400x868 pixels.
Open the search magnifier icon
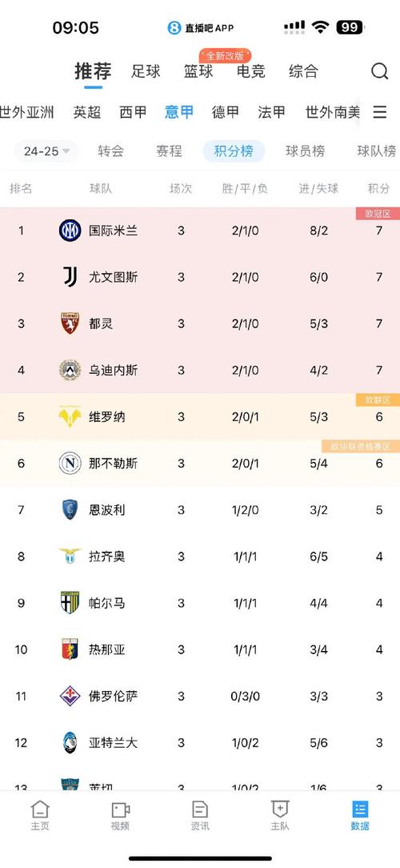[379, 71]
